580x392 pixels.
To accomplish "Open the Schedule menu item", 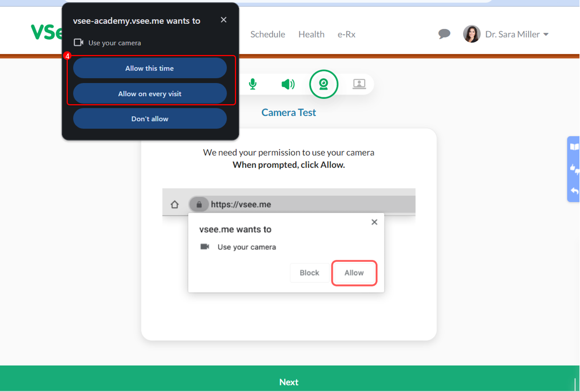I will pyautogui.click(x=267, y=34).
